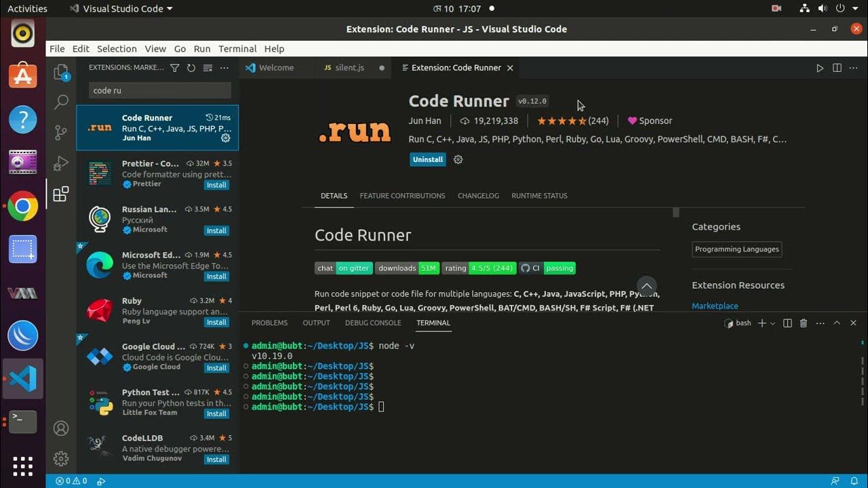The width and height of the screenshot is (868, 488).
Task: Open Manage gear in activity bar
Action: (x=61, y=459)
